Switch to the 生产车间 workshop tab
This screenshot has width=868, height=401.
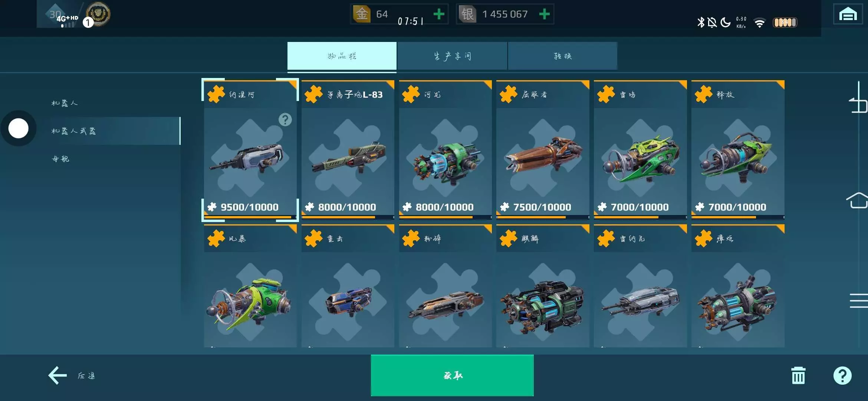pos(452,56)
